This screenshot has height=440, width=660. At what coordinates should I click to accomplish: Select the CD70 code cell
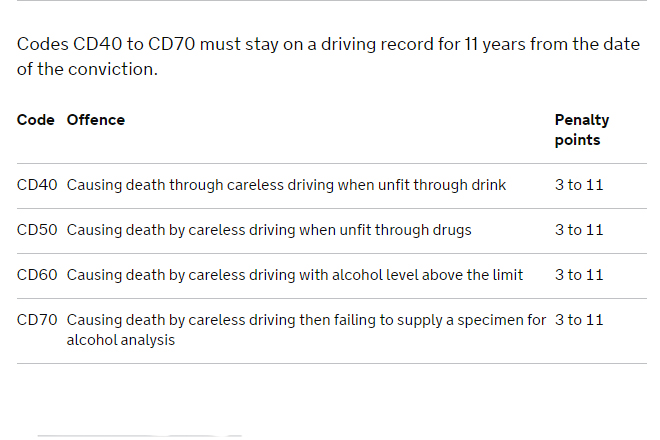tap(37, 320)
